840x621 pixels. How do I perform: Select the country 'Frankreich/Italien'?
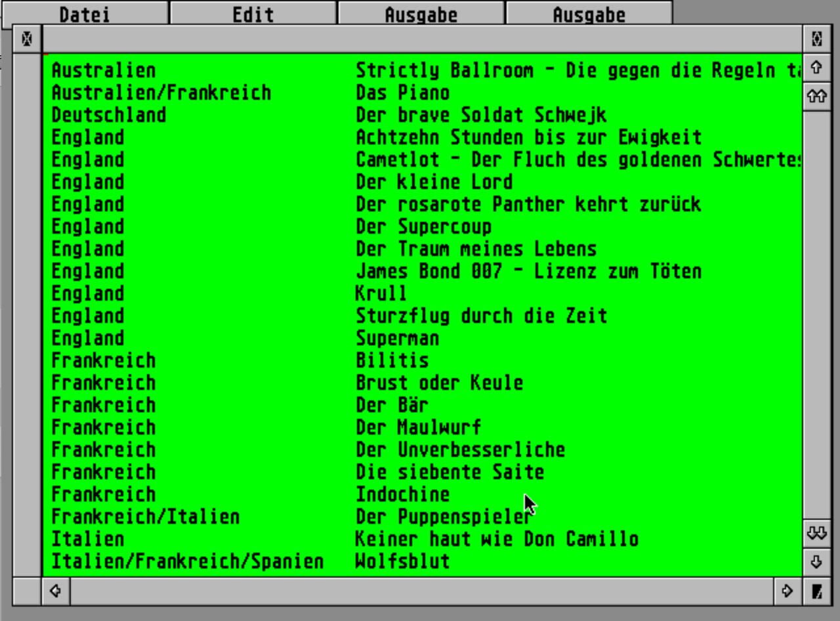click(146, 517)
